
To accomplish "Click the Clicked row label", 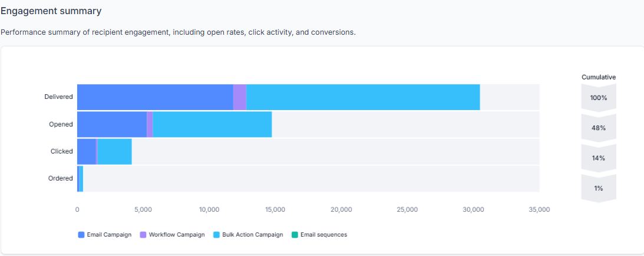I will click(62, 151).
